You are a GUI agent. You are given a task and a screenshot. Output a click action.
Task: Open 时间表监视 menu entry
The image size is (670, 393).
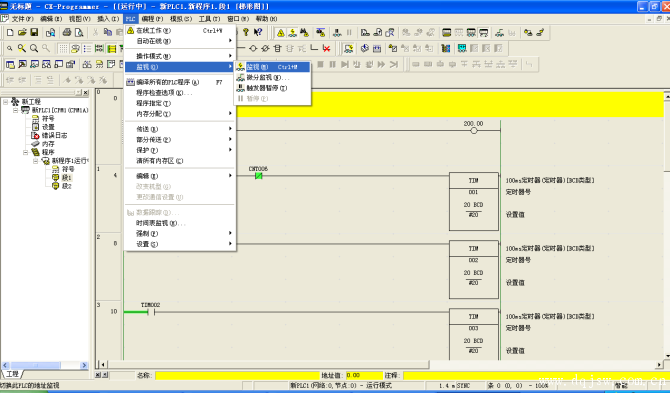(x=180, y=223)
